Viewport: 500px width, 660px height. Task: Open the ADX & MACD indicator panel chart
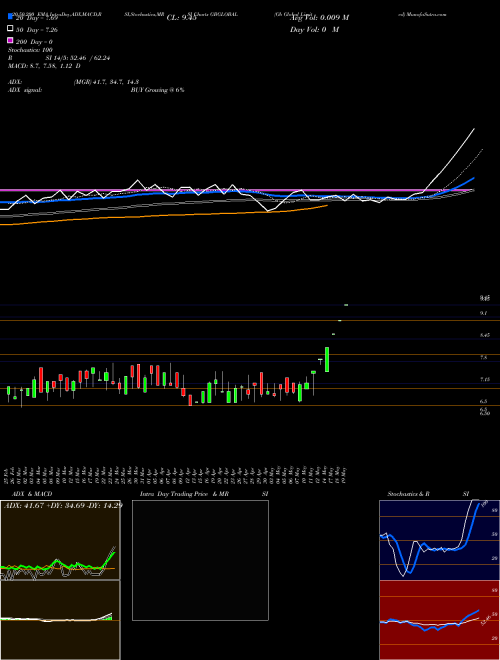tap(60, 540)
